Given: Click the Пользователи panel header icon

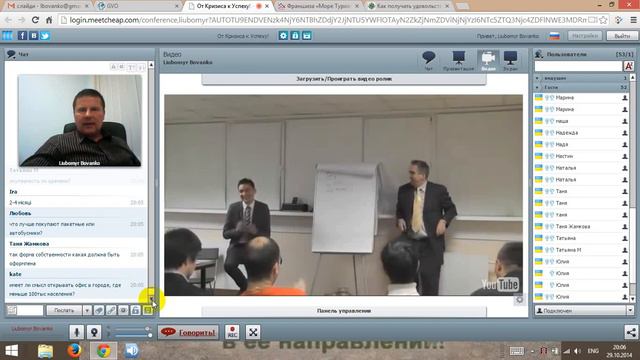Looking at the screenshot, I should click(539, 54).
